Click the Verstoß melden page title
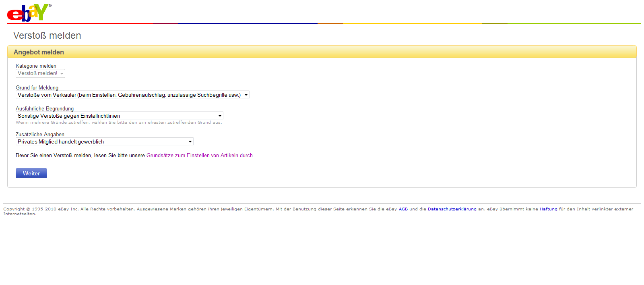644x285 pixels. [x=47, y=35]
